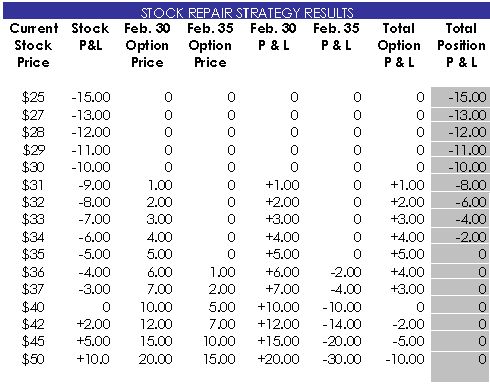Click the $35 stock price cell
The width and height of the screenshot is (490, 386).
(33, 255)
